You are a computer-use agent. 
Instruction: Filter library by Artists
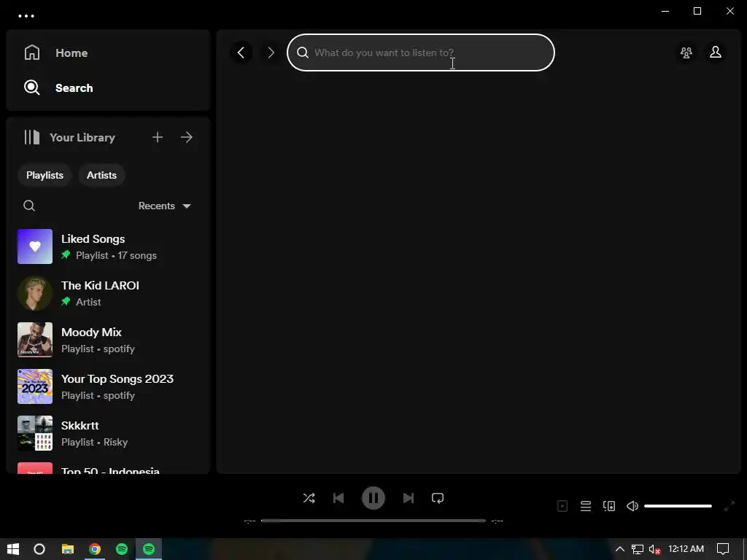(x=101, y=175)
